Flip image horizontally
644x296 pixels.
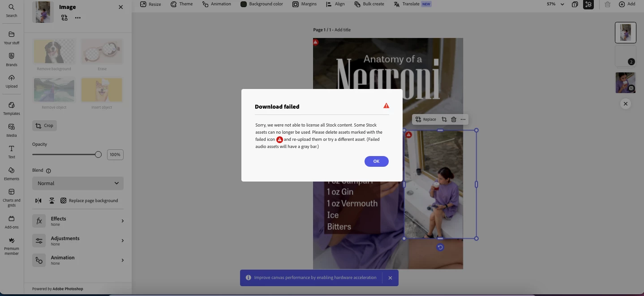point(39,201)
